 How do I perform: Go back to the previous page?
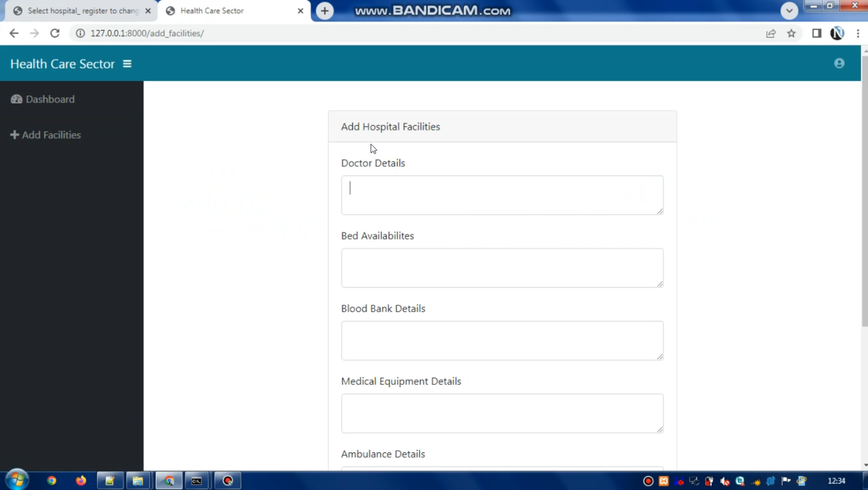[14, 33]
